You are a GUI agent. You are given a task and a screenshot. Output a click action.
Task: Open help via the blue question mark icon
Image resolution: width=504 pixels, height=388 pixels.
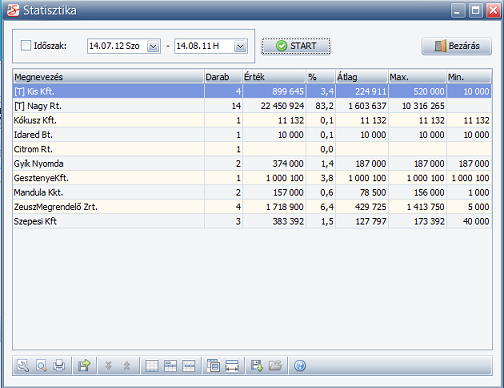tap(300, 366)
